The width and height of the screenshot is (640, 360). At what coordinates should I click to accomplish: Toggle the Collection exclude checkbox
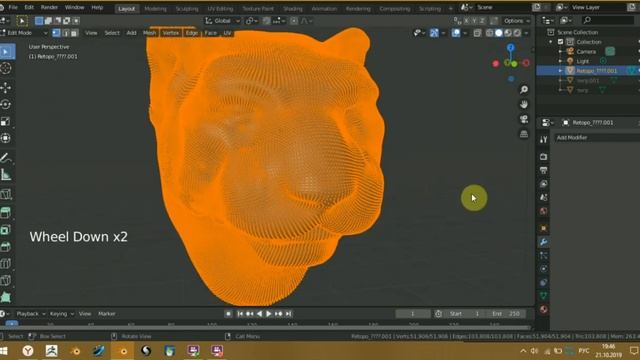(x=560, y=42)
